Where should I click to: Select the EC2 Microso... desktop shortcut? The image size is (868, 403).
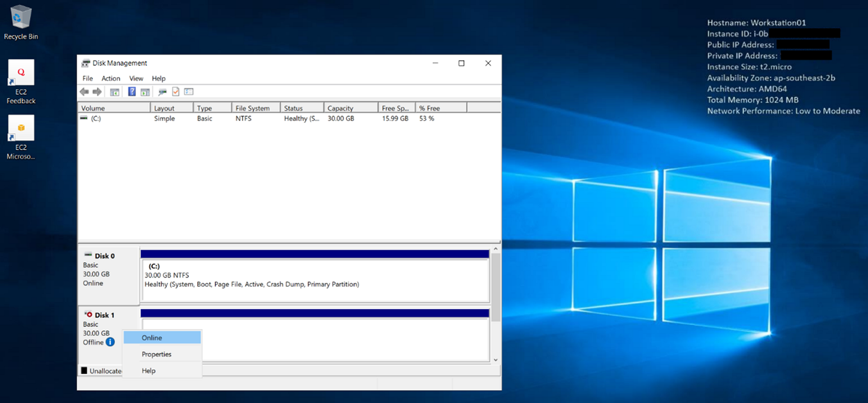21,138
